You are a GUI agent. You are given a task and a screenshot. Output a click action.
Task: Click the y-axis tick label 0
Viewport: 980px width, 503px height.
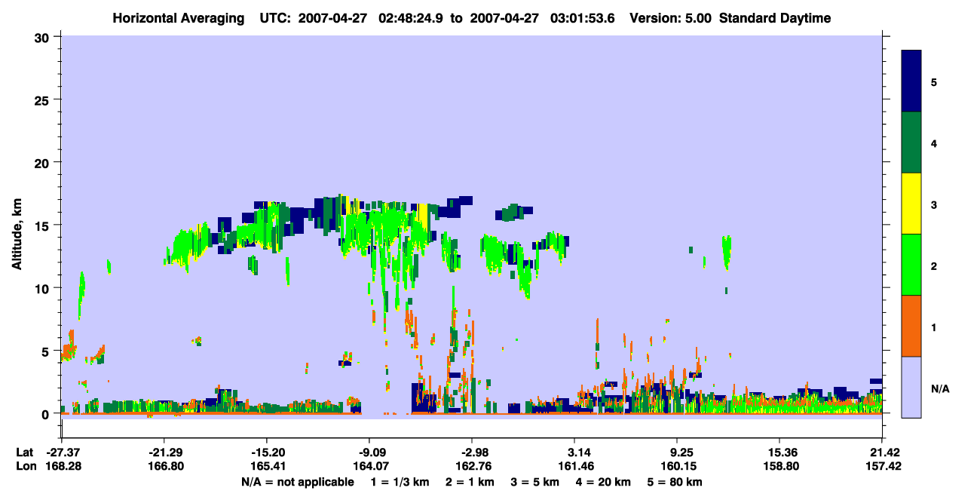tap(46, 414)
